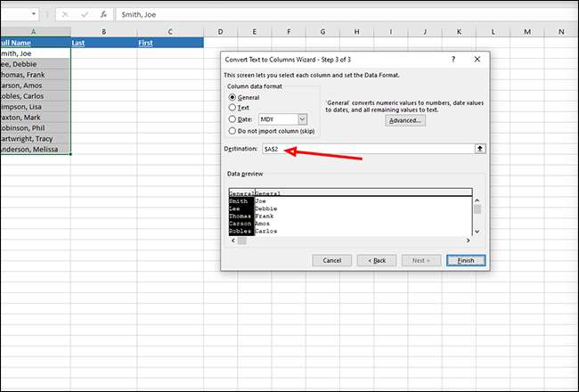Screen dimensions: 579x392
Task: Select column M header in the spreadsheet
Action: tap(526, 32)
